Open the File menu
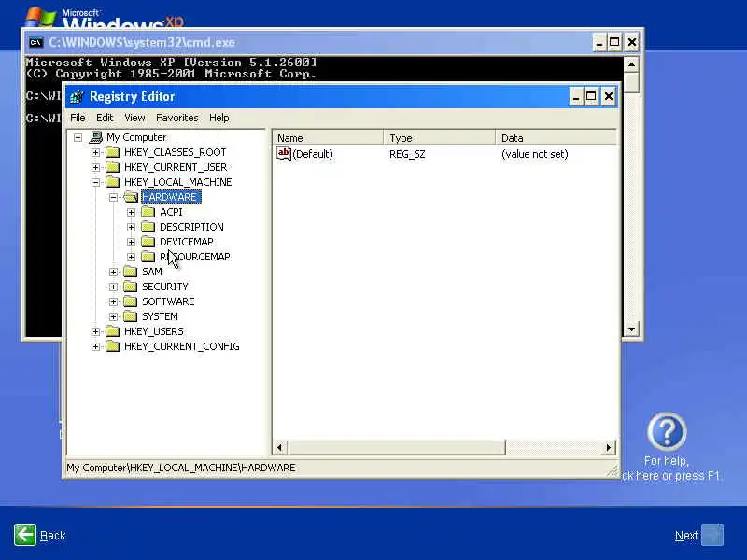747x560 pixels. (x=78, y=118)
